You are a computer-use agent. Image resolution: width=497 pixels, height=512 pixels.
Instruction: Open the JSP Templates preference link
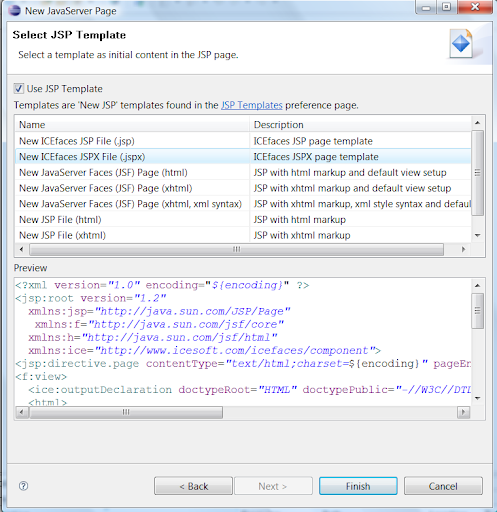(252, 105)
